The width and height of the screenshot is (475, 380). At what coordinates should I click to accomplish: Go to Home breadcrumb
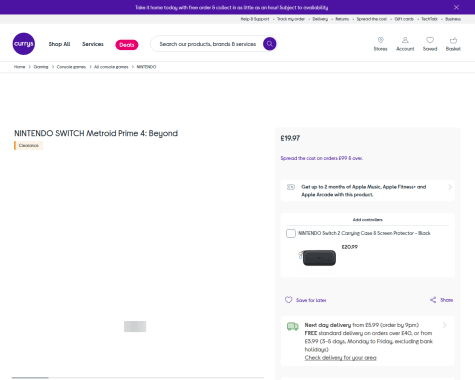[x=19, y=67]
